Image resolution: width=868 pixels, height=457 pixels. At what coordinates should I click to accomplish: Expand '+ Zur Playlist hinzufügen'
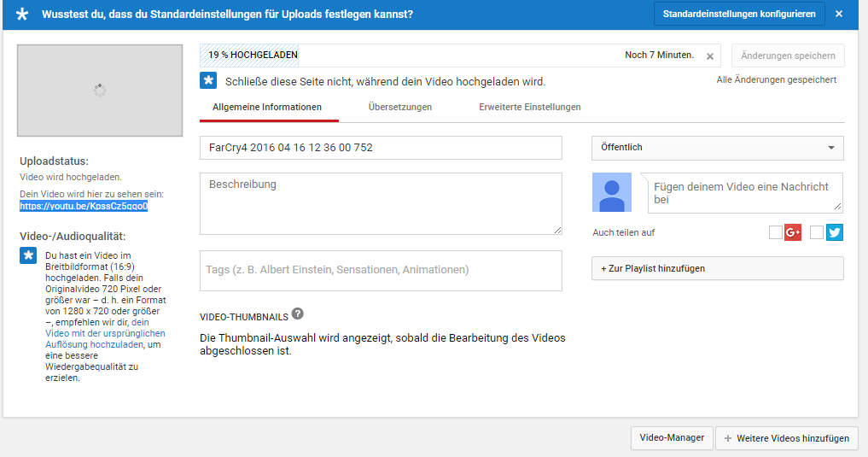tap(718, 268)
